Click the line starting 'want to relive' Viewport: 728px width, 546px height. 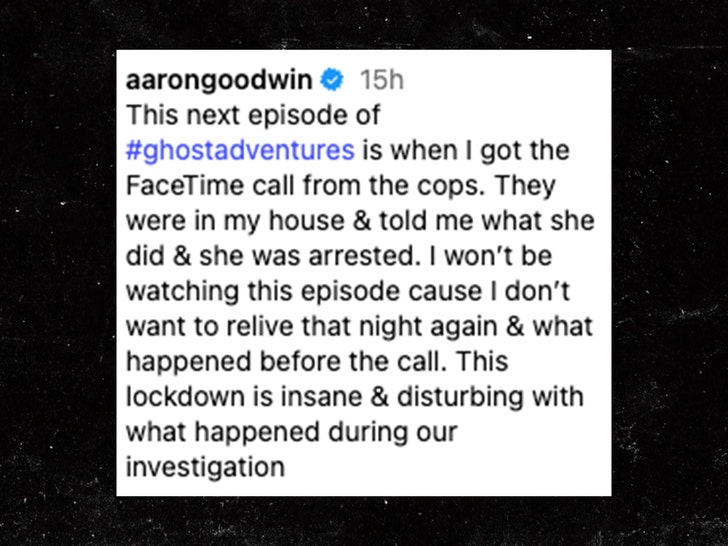[x=359, y=327]
